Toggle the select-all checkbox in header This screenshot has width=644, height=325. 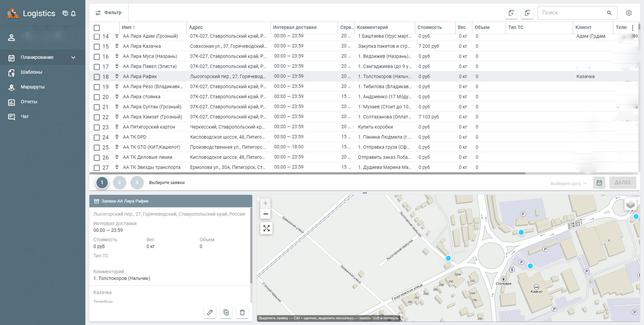pyautogui.click(x=97, y=28)
